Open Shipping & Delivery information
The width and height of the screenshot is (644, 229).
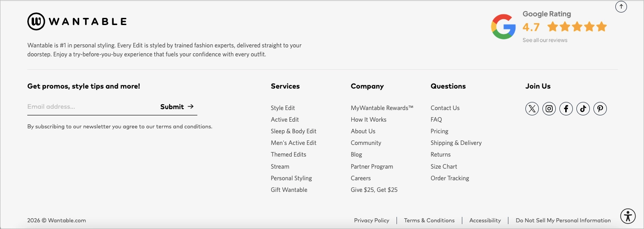tap(456, 143)
